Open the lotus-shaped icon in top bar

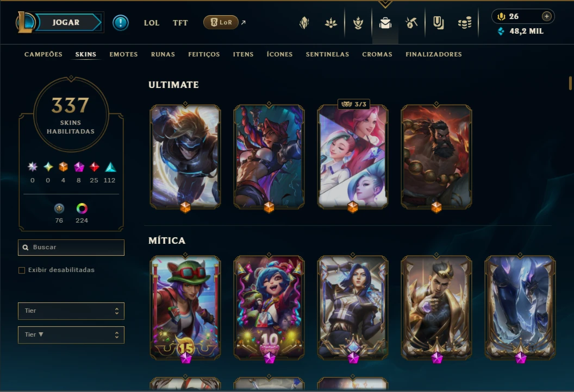coord(331,23)
